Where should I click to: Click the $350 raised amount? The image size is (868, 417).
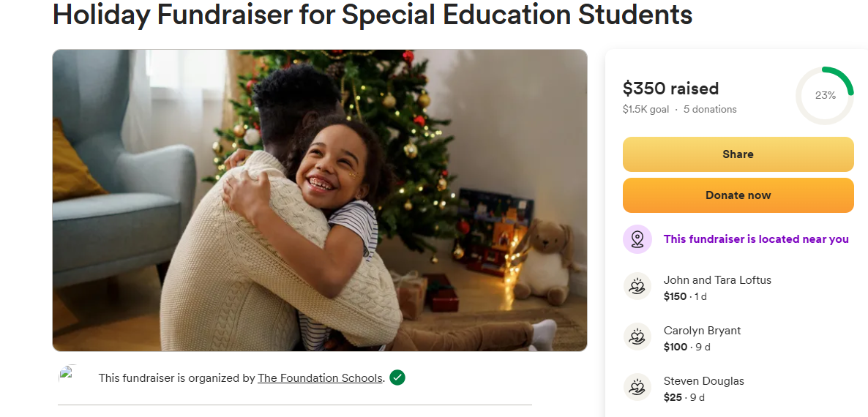(x=670, y=89)
